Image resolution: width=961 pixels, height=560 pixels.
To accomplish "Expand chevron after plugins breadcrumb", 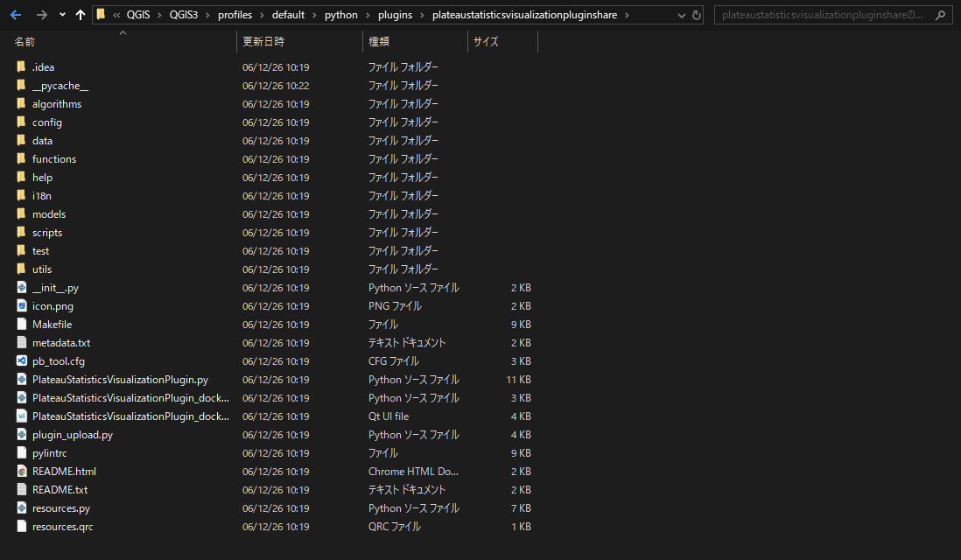I will point(420,16).
